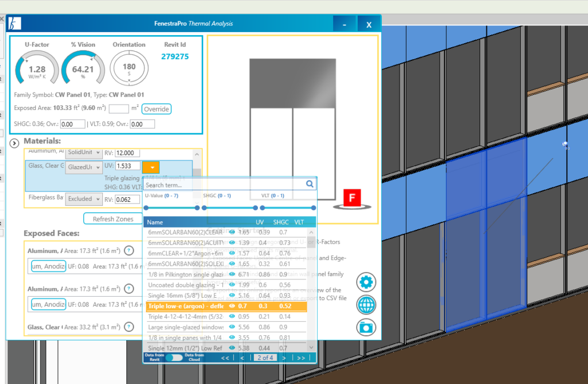Click the SHGC slider minimum handle
Image resolution: width=588 pixels, height=384 pixels.
[x=204, y=208]
